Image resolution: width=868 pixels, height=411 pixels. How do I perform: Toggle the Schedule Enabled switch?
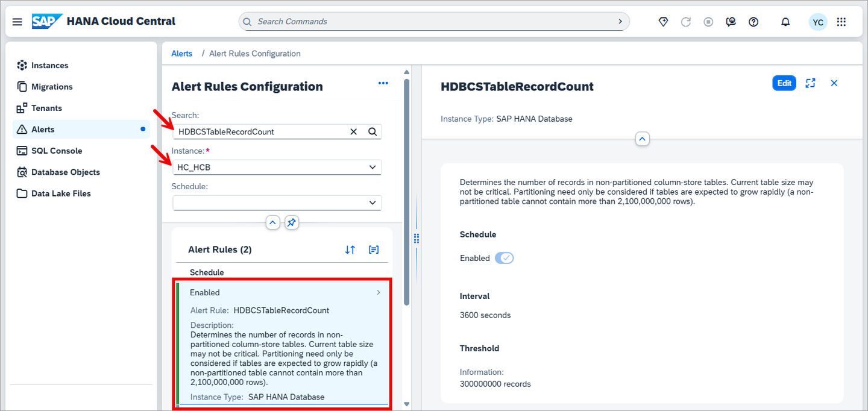[504, 258]
